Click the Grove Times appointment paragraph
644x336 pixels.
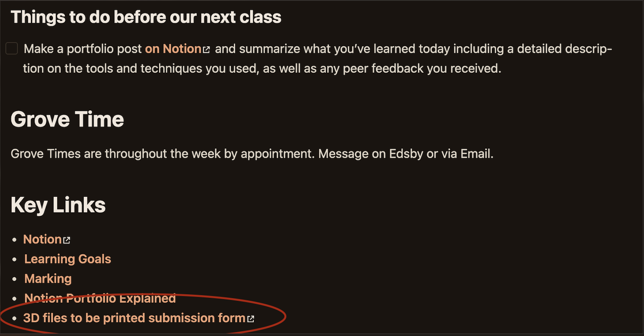click(252, 154)
